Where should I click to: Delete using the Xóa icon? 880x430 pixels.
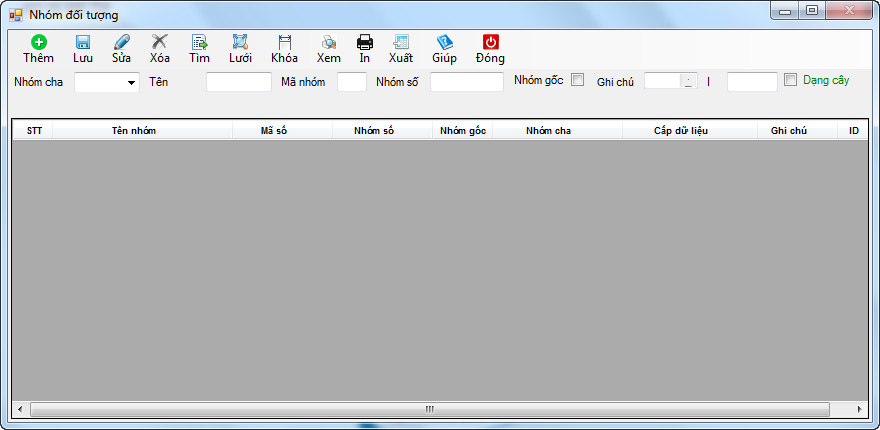click(x=160, y=42)
